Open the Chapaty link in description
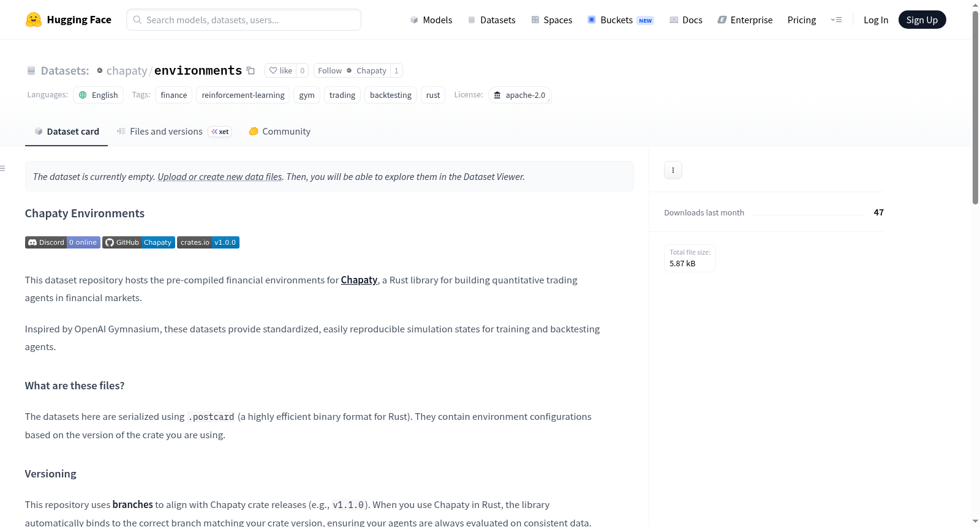 click(359, 280)
